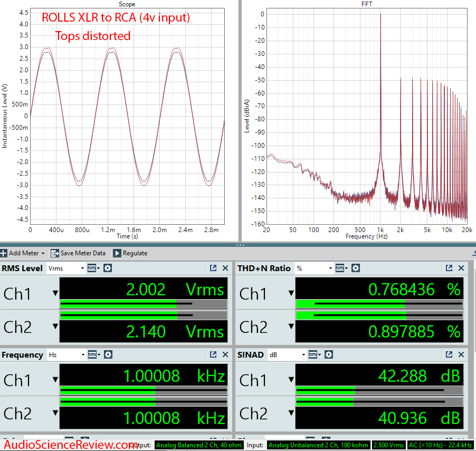The width and height of the screenshot is (476, 451).
Task: Pop out the THD+N Ratio meter
Action: [x=449, y=268]
